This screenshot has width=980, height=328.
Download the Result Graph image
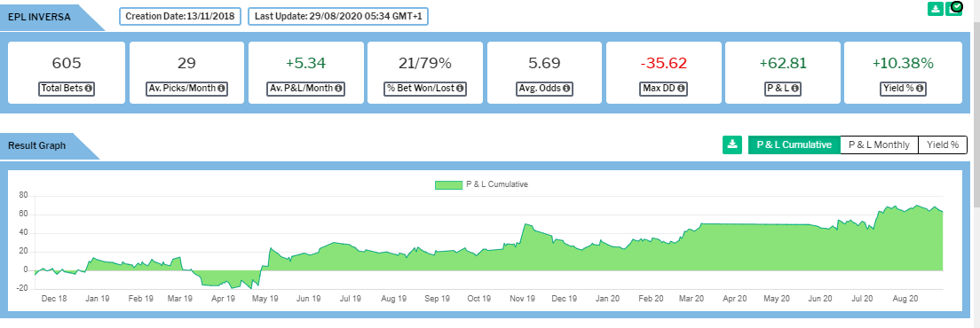[x=731, y=144]
